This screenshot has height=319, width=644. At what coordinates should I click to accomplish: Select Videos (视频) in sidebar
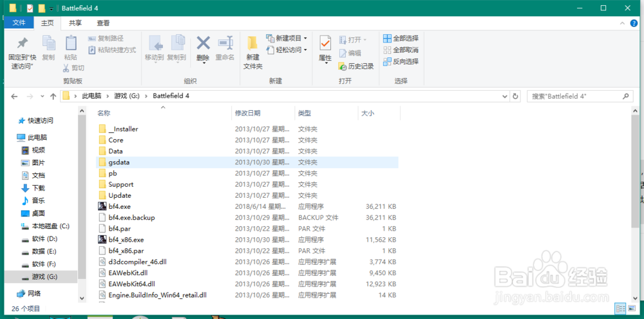(x=33, y=150)
